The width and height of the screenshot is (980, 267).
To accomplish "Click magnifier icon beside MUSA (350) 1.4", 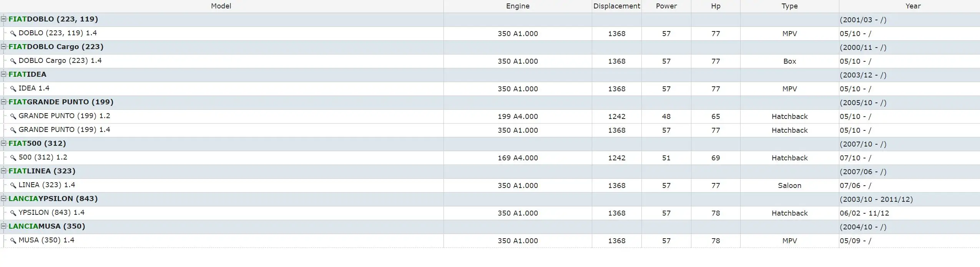I will click(13, 241).
